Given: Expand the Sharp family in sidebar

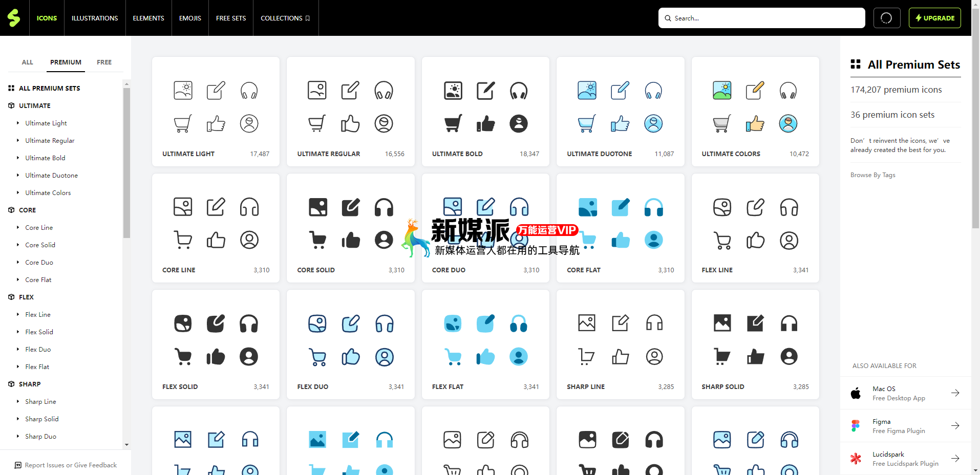Looking at the screenshot, I should click(x=24, y=384).
